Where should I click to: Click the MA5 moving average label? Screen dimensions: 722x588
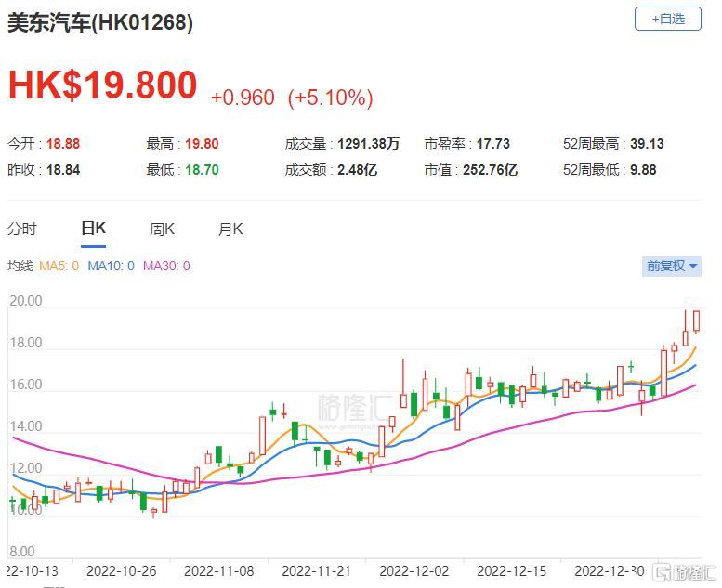[59, 267]
